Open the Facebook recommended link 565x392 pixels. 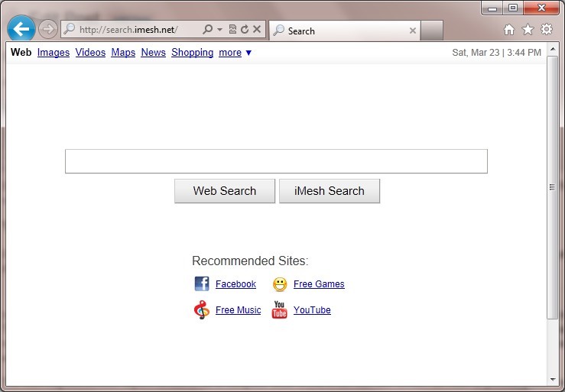click(x=235, y=284)
